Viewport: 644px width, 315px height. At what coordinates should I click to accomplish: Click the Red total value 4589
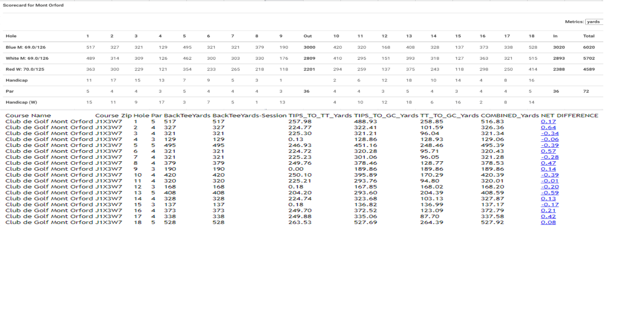point(589,69)
